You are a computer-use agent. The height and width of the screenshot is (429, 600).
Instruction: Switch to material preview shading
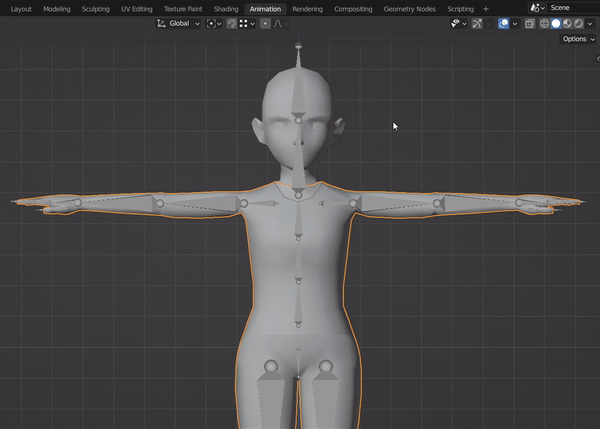(567, 23)
